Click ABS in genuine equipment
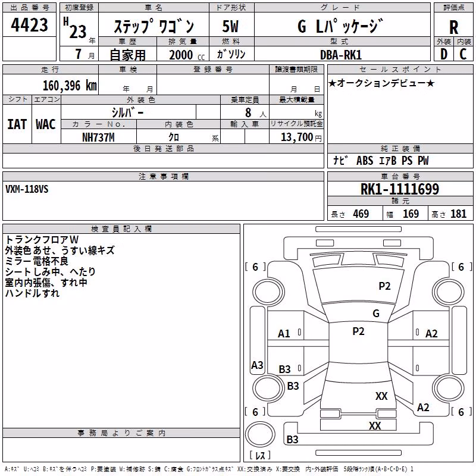Viewport: 476px width, 476px height. point(365,160)
